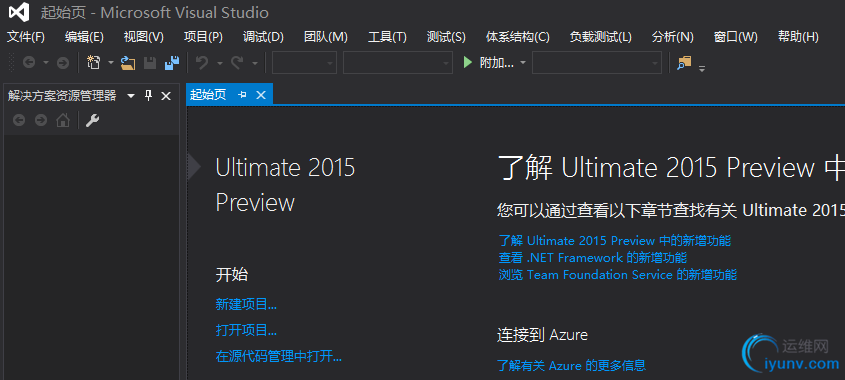Open the 调试(D) menu

click(262, 37)
